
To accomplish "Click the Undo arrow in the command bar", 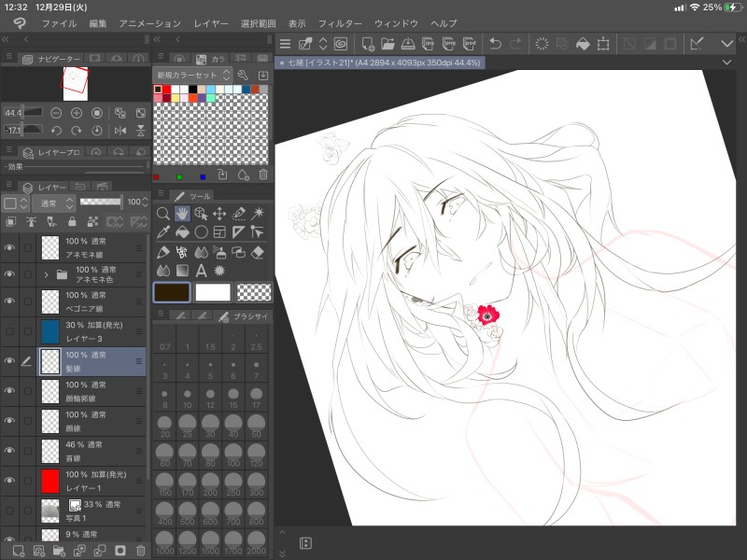I will (495, 44).
